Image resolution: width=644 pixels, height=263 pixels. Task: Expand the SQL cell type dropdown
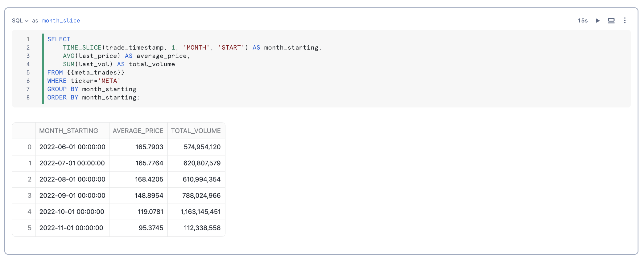coord(20,21)
